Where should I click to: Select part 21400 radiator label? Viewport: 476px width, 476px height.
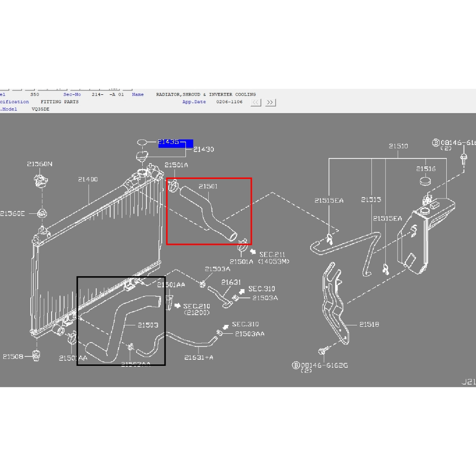[88, 179]
